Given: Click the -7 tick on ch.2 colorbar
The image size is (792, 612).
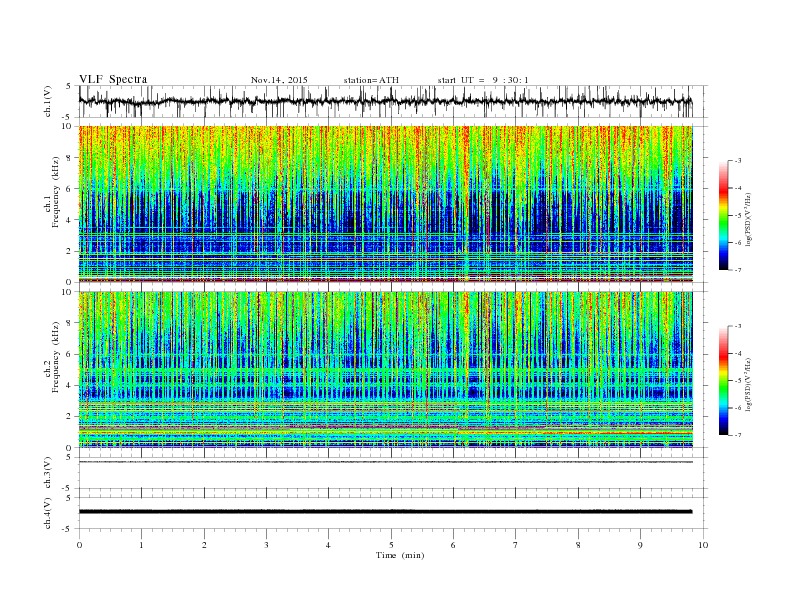Looking at the screenshot, I should click(x=738, y=435).
